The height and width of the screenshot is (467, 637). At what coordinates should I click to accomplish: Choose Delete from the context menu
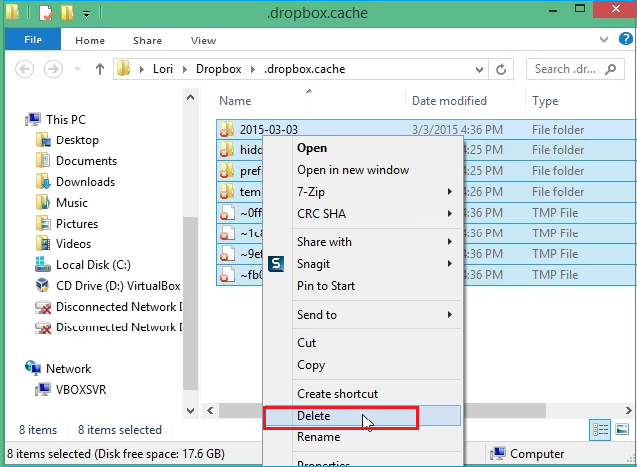pyautogui.click(x=314, y=416)
